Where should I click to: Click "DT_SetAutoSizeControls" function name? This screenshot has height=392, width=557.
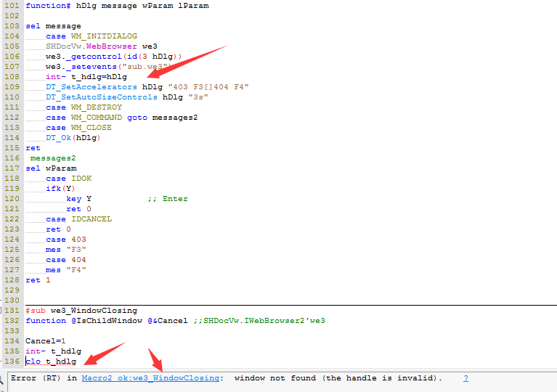pyautogui.click(x=102, y=97)
